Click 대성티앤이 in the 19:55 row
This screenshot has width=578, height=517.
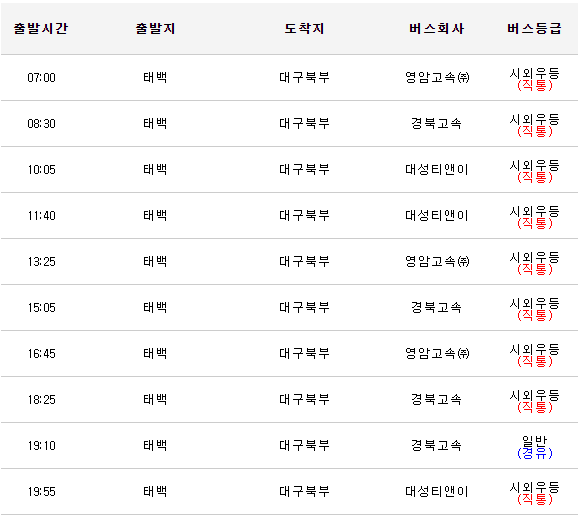point(436,492)
